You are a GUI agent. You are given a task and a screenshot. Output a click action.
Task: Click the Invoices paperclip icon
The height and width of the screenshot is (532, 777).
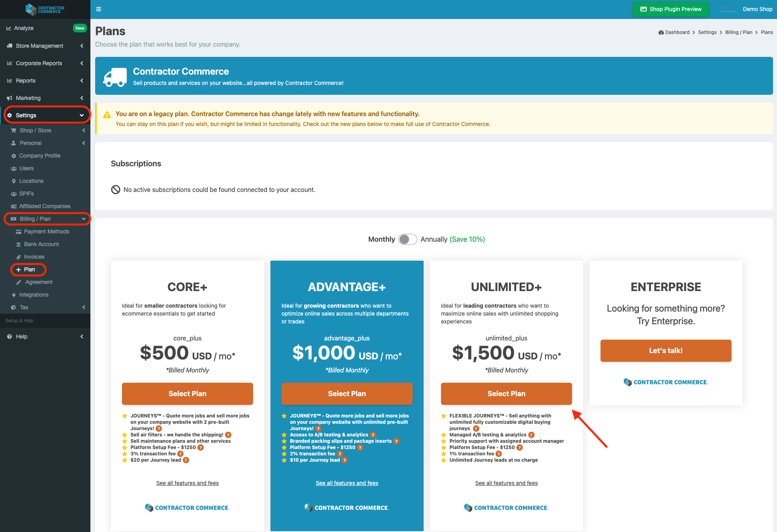coord(19,257)
